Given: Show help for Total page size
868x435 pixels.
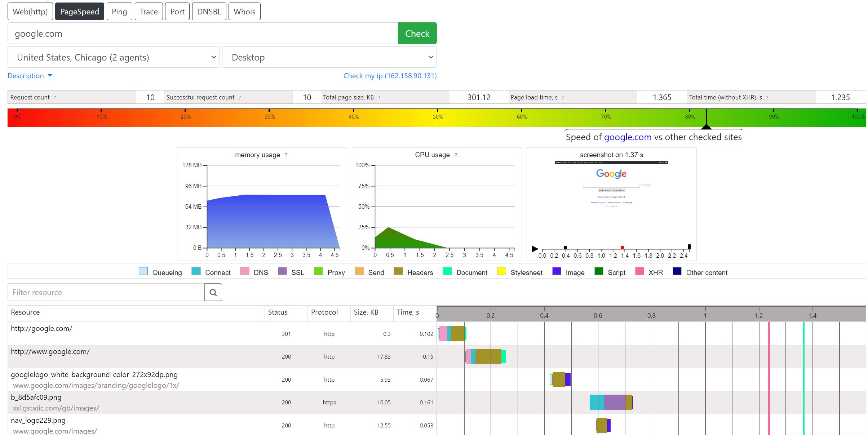Looking at the screenshot, I should point(379,98).
